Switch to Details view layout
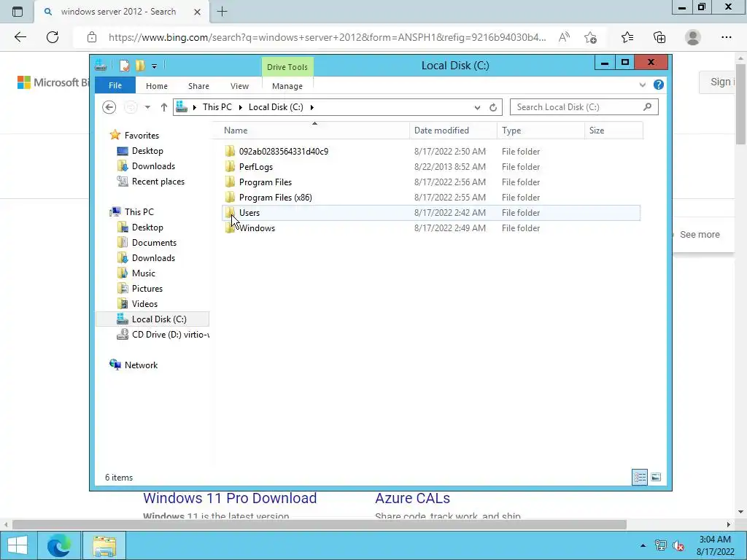The height and width of the screenshot is (560, 747). [640, 477]
